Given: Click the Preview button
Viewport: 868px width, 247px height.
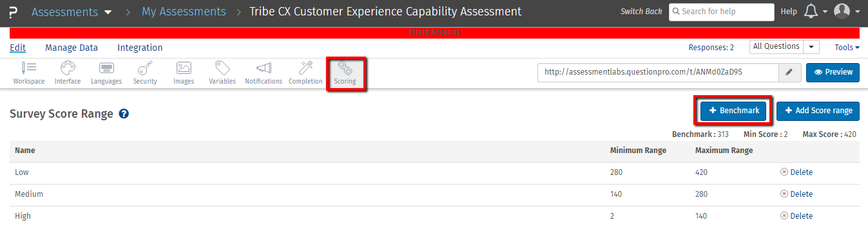Looking at the screenshot, I should click(x=833, y=72).
